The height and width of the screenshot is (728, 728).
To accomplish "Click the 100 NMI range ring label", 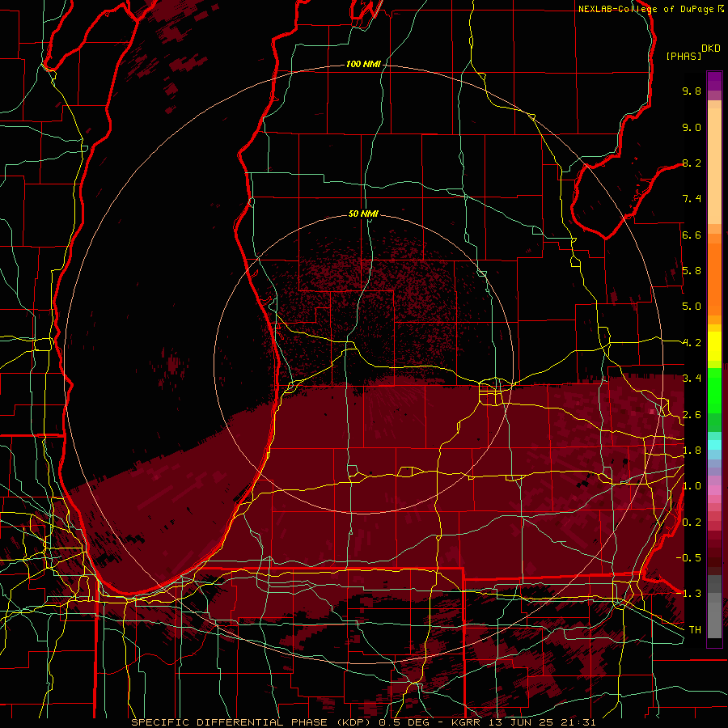I will tap(363, 64).
